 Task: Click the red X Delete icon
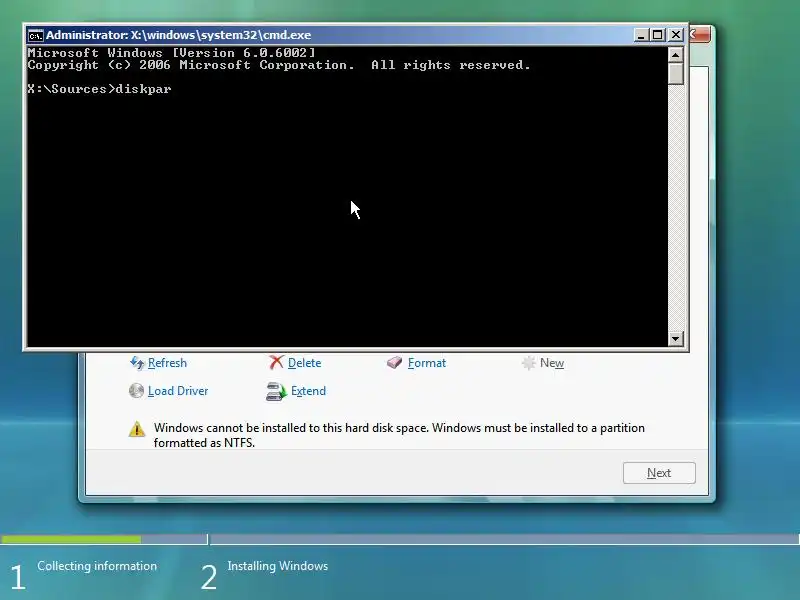[x=276, y=362]
